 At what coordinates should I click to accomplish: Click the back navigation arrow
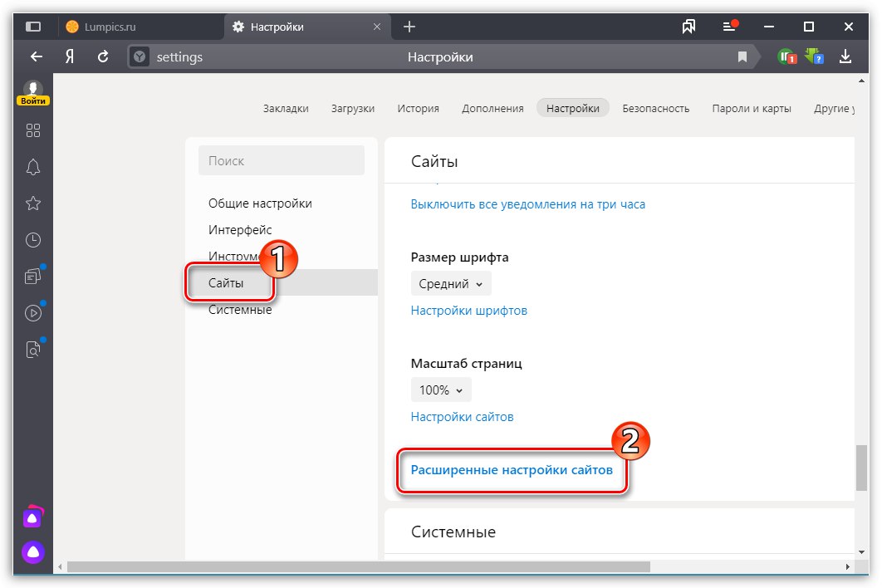click(36, 56)
